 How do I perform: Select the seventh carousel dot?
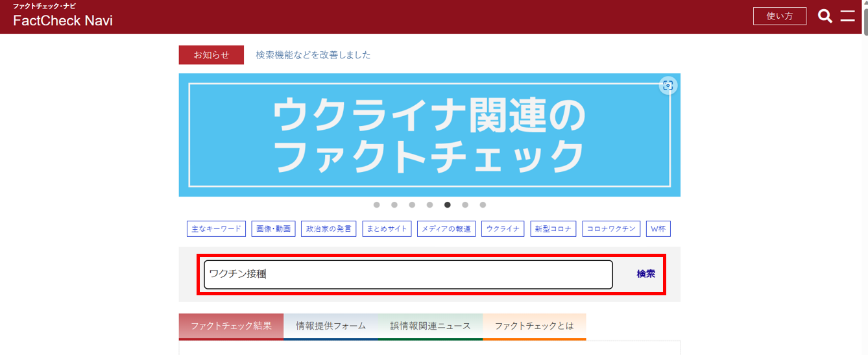pos(483,205)
